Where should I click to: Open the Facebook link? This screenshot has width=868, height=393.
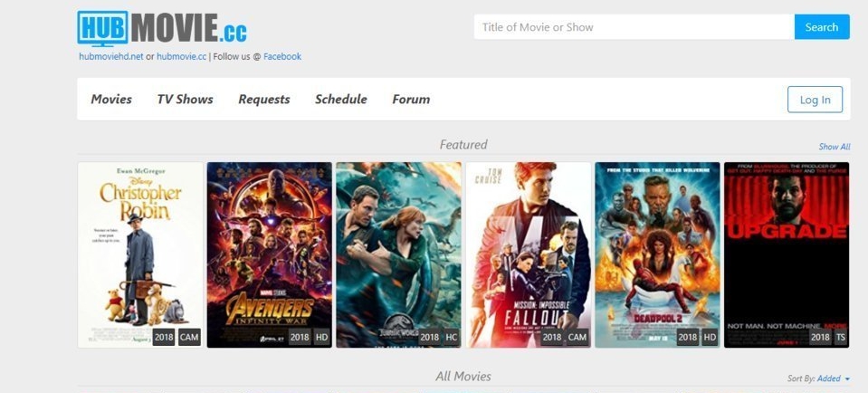(x=282, y=56)
